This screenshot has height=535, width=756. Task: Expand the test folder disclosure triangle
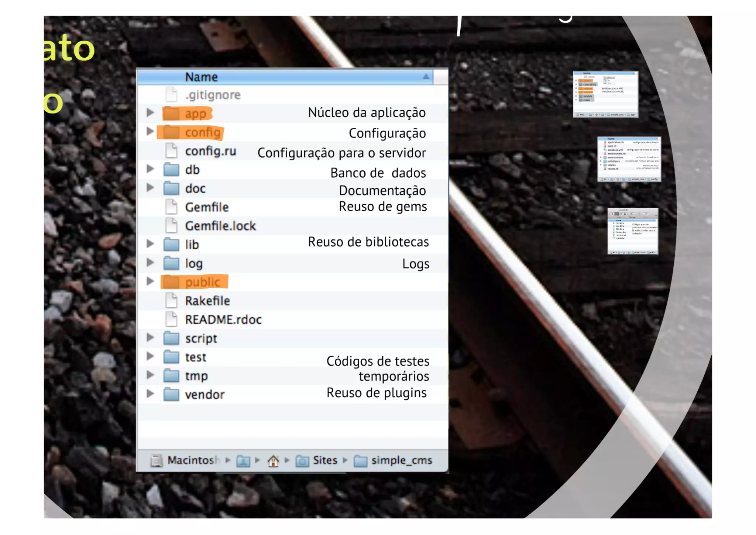(x=150, y=356)
